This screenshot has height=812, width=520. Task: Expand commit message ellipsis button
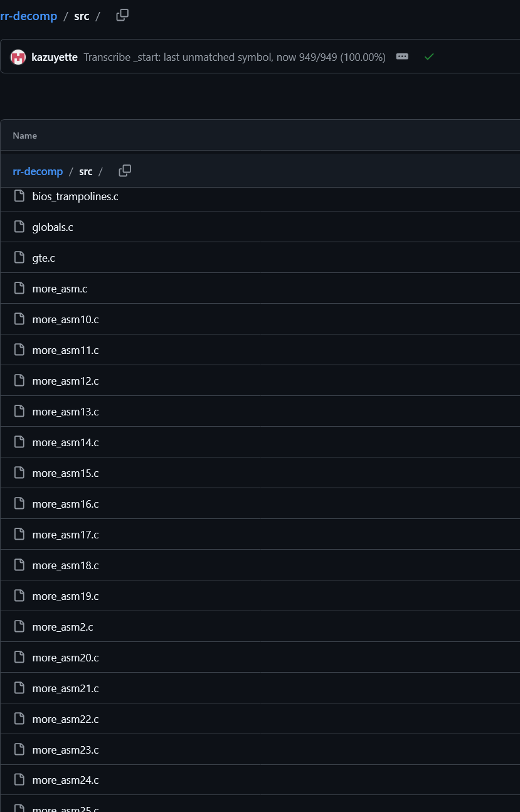[x=403, y=56]
